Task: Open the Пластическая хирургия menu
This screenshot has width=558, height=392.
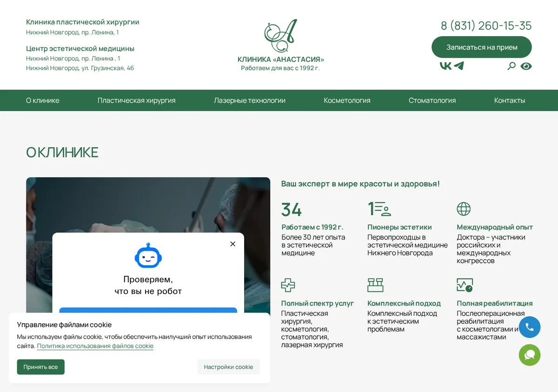Action: (x=137, y=100)
